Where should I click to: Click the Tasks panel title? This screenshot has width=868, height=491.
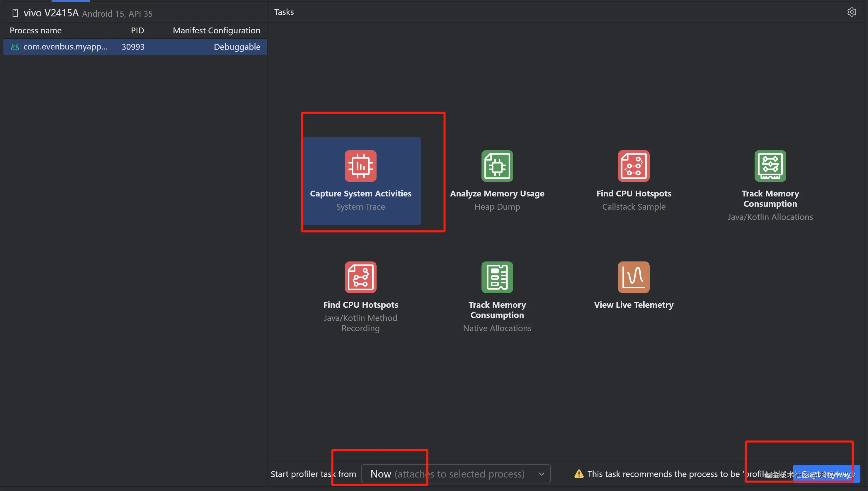point(284,12)
